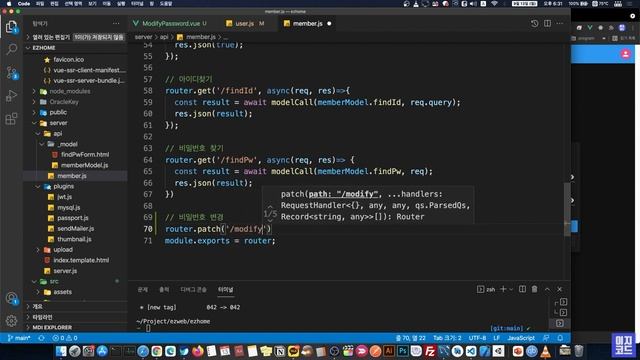Click the feedback icon in status bar
This screenshot has width=640, height=360.
tap(546, 338)
